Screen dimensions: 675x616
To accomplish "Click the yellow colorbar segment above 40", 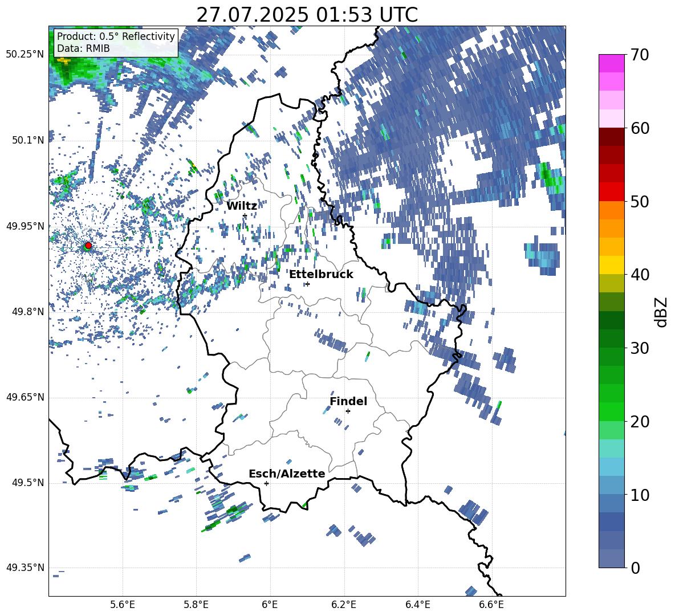I will tap(611, 266).
